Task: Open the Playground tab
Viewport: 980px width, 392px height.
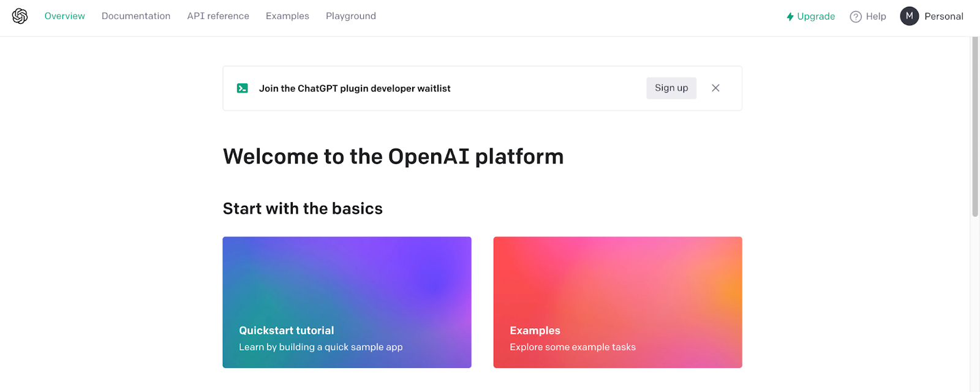Action: click(x=351, y=16)
